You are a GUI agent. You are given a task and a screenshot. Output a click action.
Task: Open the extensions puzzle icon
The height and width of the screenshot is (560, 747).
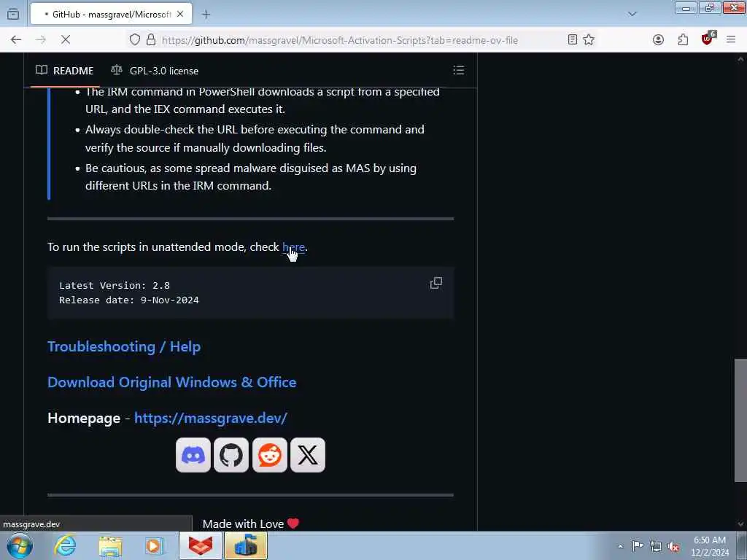[683, 40]
